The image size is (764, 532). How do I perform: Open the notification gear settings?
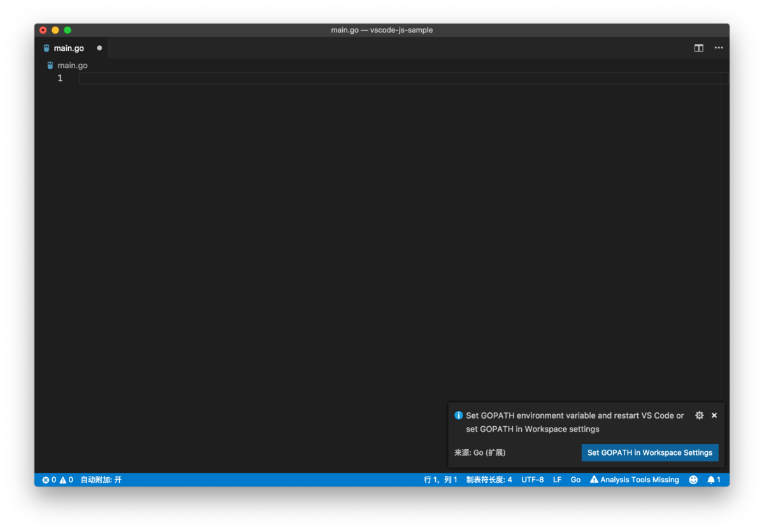click(x=699, y=415)
